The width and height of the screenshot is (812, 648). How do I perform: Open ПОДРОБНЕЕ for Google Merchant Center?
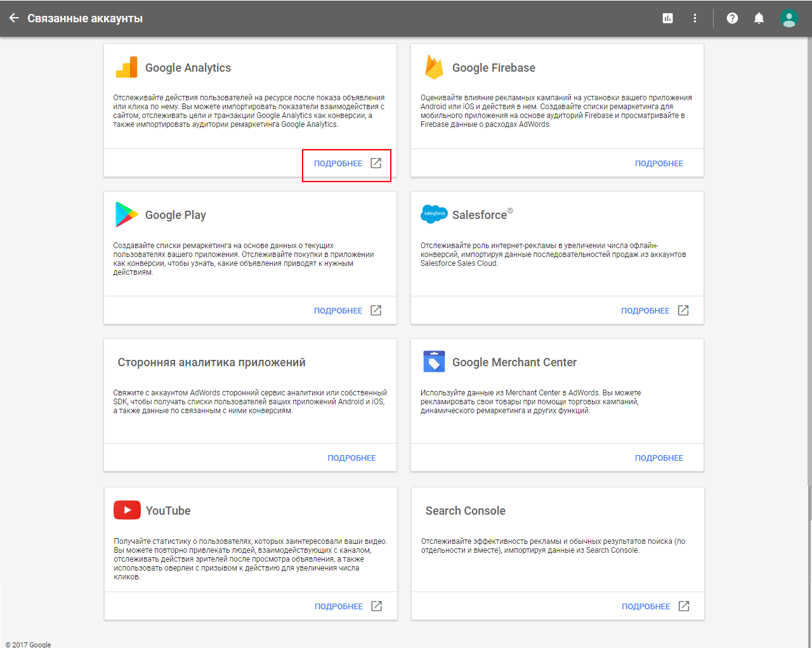coord(659,458)
